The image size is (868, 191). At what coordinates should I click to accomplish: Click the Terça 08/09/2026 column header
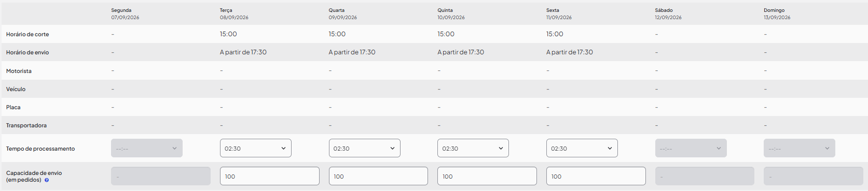click(234, 14)
